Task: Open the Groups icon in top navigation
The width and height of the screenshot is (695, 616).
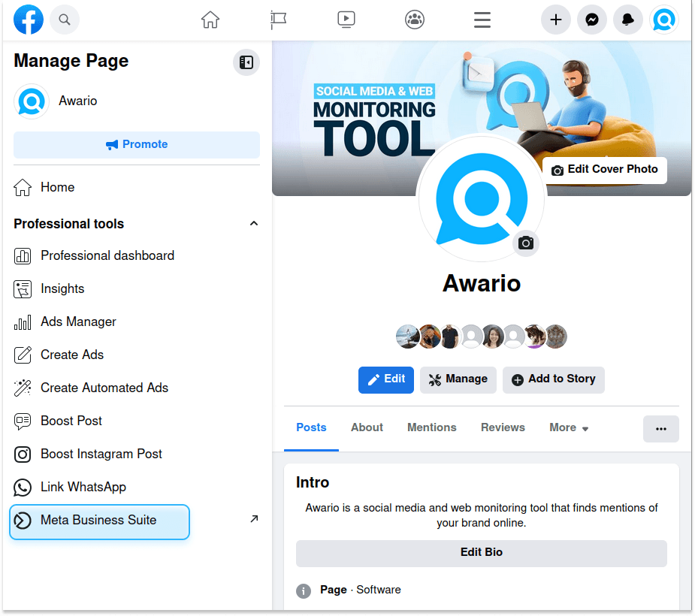Action: point(414,20)
